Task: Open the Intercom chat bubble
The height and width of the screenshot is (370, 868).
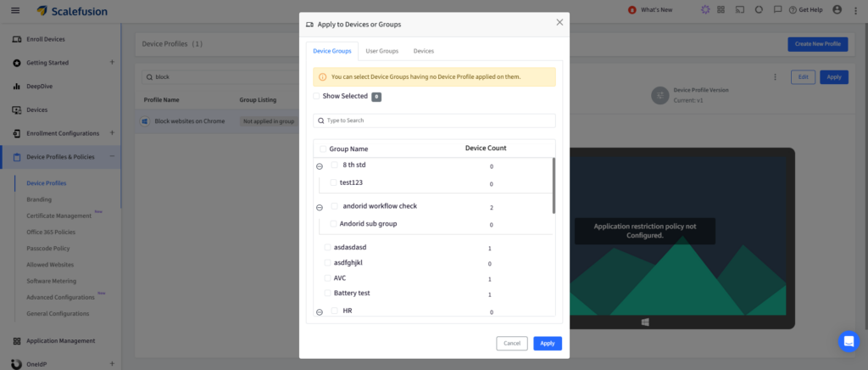Action: (x=849, y=341)
